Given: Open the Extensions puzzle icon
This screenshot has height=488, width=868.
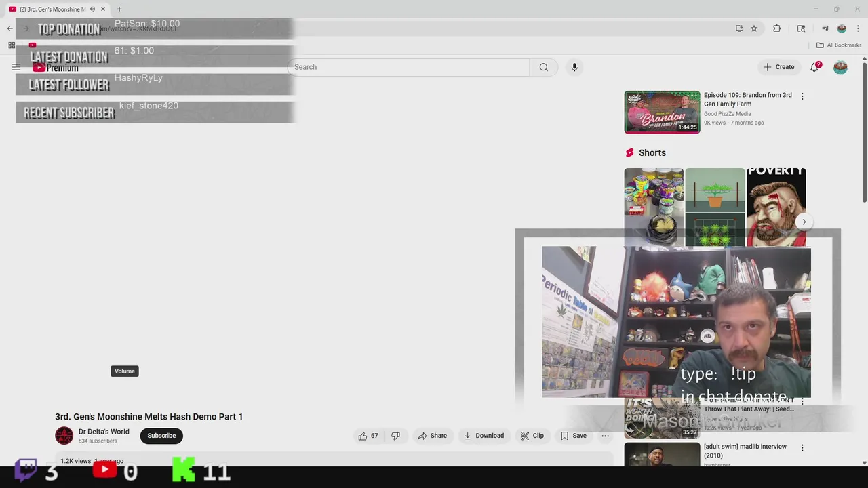Looking at the screenshot, I should (x=777, y=28).
